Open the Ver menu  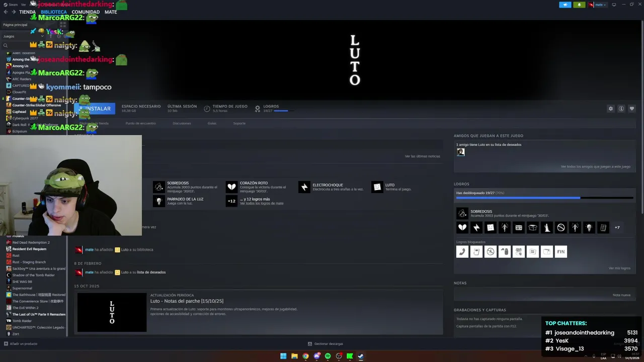point(23,5)
